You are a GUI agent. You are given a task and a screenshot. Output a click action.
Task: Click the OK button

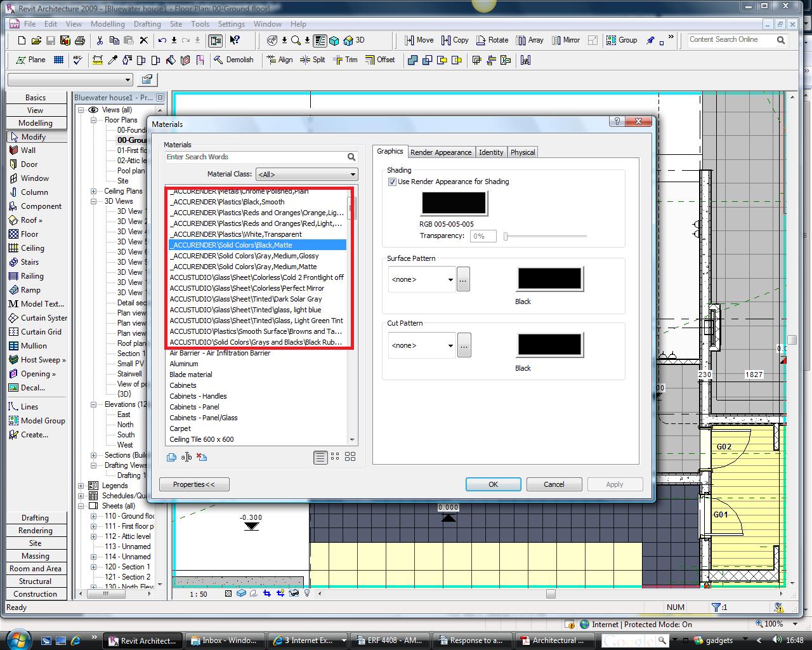(x=493, y=484)
